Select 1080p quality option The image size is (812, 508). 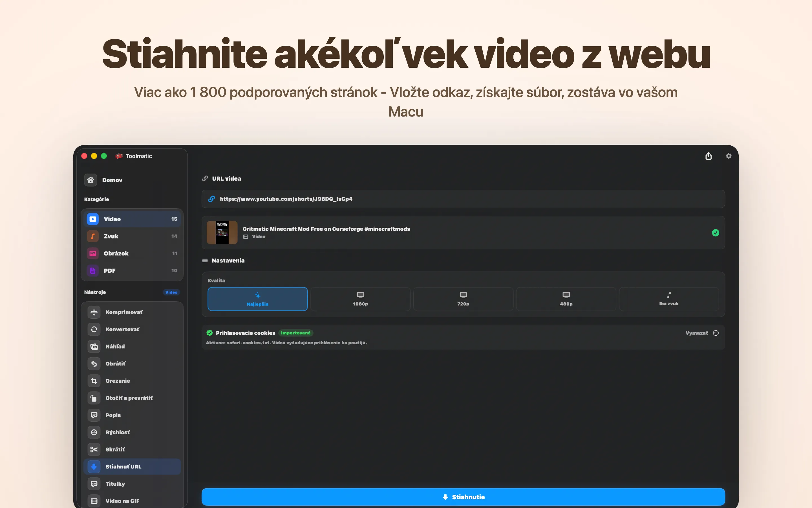click(360, 299)
